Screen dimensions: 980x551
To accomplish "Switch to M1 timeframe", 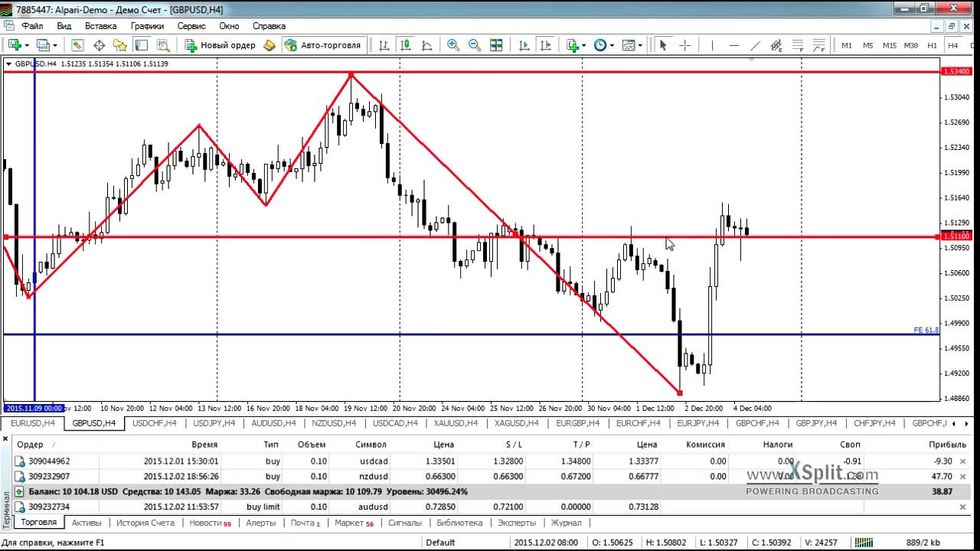I will click(x=847, y=45).
